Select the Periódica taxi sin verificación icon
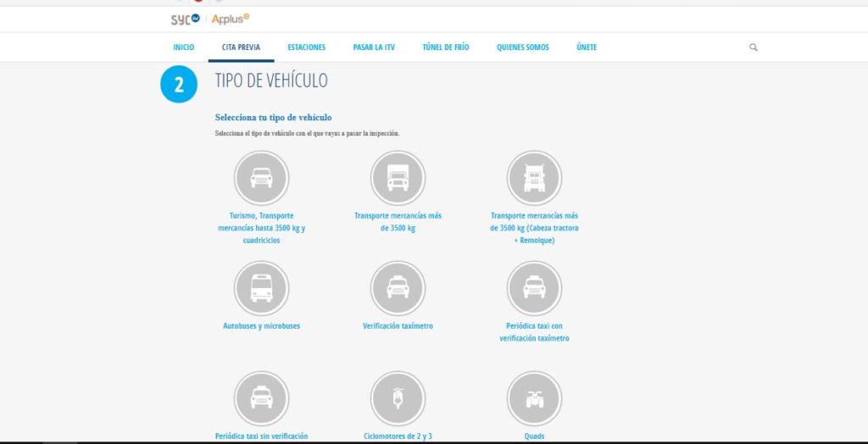The image size is (868, 444). coord(261,398)
